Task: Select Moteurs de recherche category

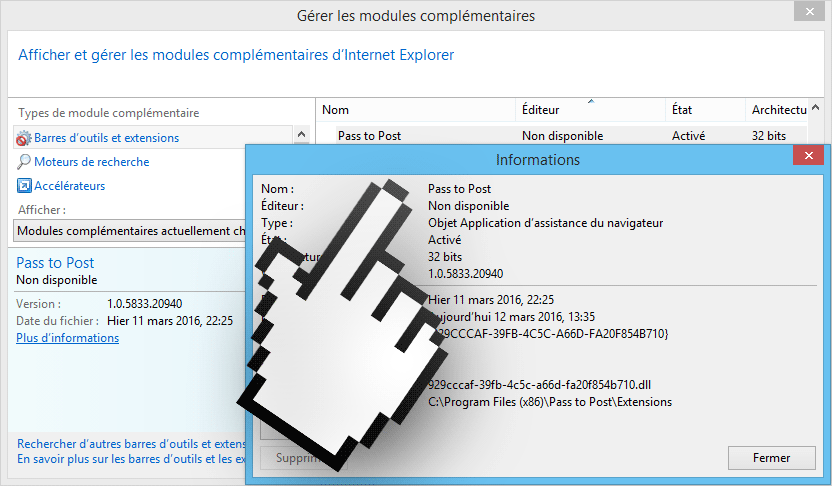Action: [91, 162]
